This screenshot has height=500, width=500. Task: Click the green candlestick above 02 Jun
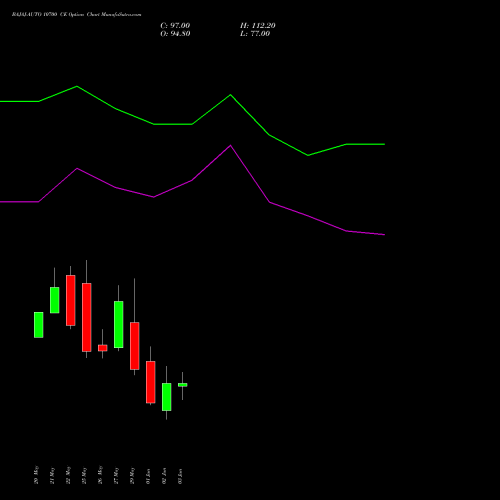[x=167, y=397]
